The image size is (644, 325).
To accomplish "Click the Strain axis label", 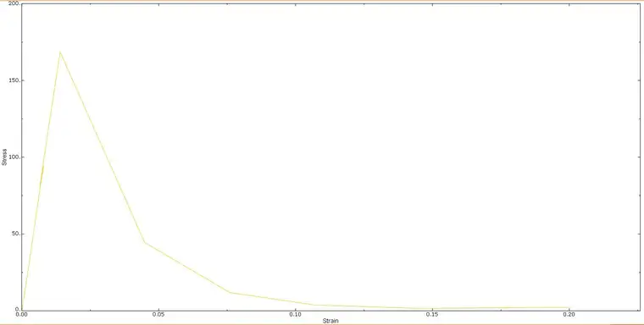I will [330, 321].
